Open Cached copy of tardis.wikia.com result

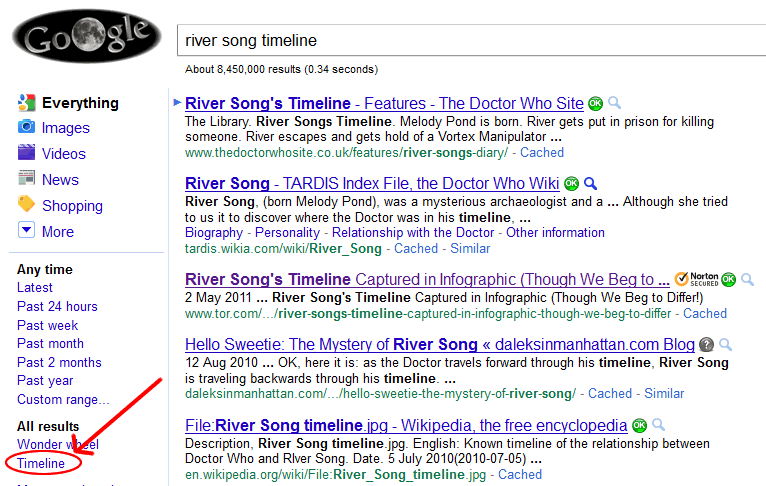[416, 249]
